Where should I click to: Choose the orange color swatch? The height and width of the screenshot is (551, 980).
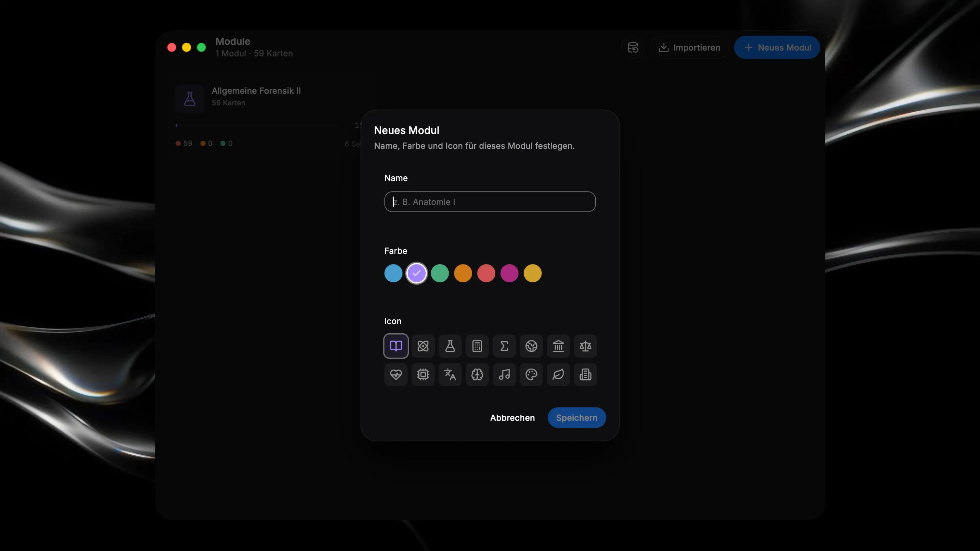pyautogui.click(x=463, y=273)
